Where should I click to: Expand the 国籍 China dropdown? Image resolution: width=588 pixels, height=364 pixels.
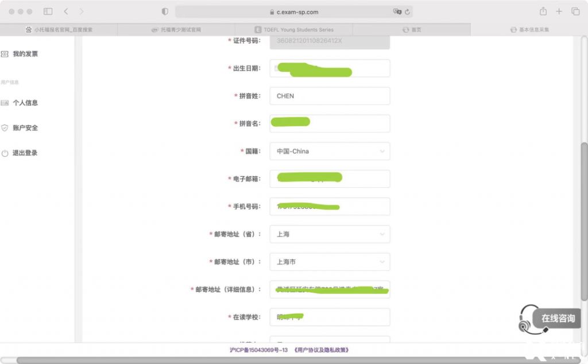point(330,151)
